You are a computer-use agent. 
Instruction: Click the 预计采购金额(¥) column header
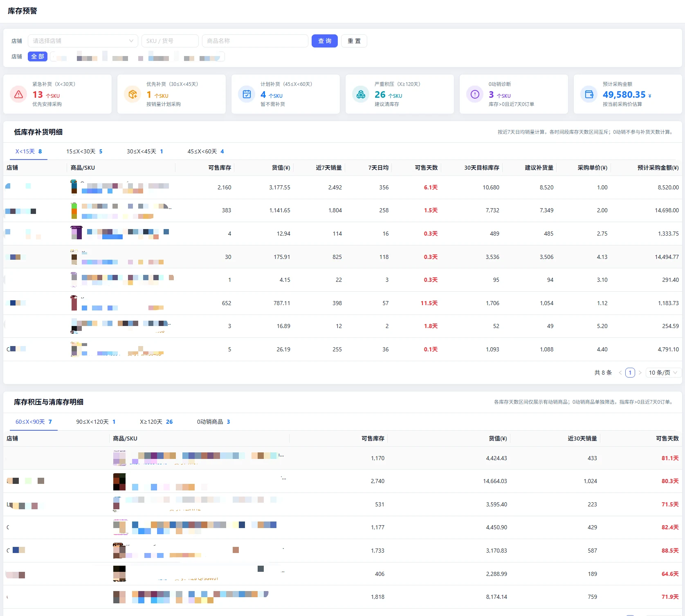[x=658, y=168]
